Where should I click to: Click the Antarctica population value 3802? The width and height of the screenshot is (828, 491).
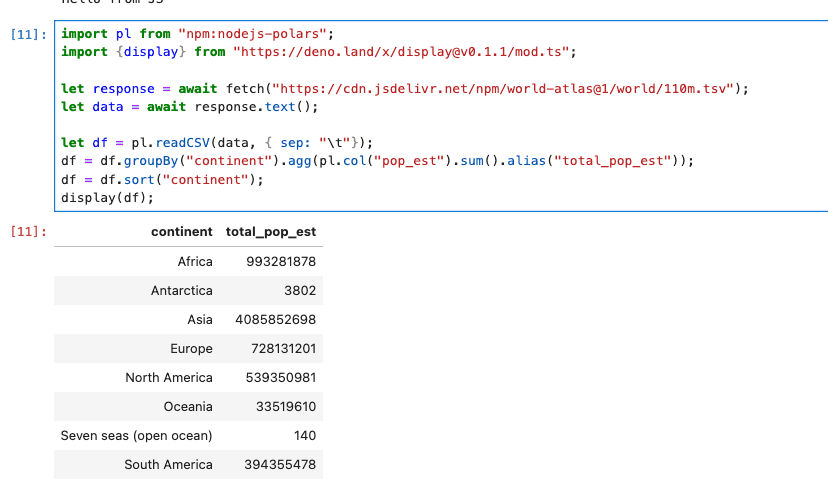[299, 291]
